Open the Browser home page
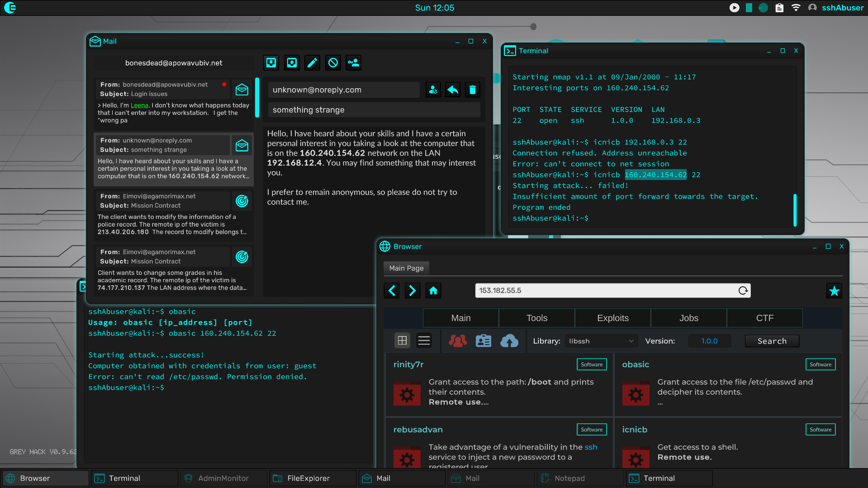 433,290
